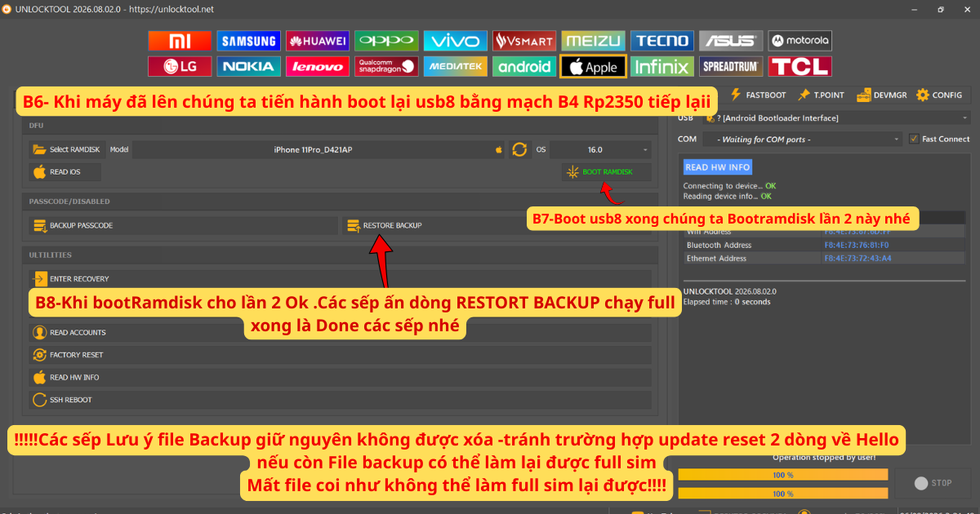
Task: Open the Vsmart brand section
Action: tap(524, 41)
